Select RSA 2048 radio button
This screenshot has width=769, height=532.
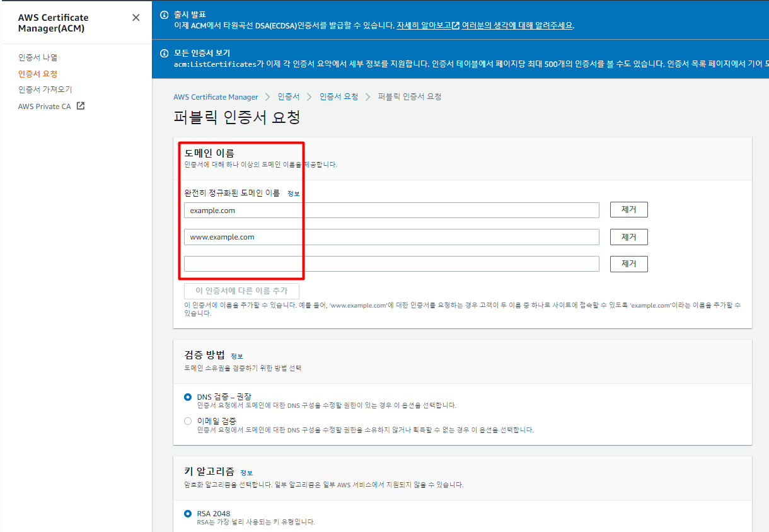pyautogui.click(x=188, y=514)
